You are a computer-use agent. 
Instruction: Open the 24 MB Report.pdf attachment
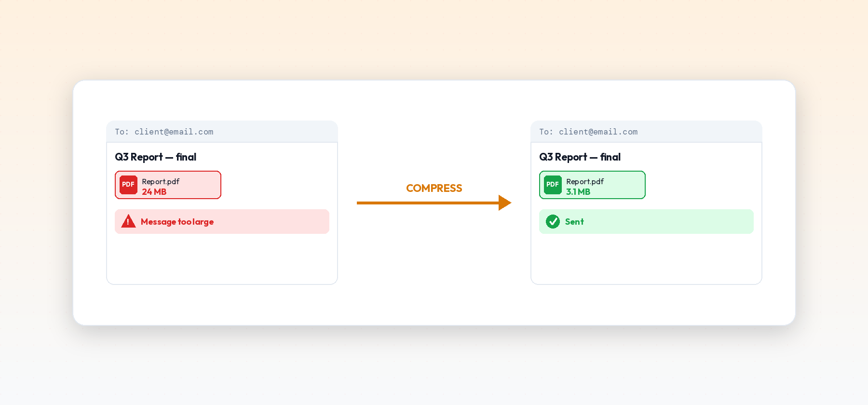pos(168,185)
